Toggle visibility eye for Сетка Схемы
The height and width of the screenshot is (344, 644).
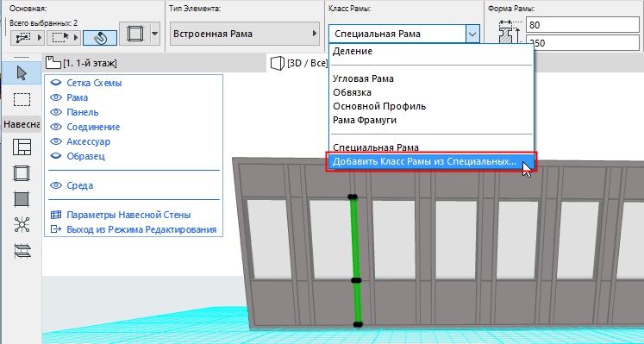(x=55, y=83)
